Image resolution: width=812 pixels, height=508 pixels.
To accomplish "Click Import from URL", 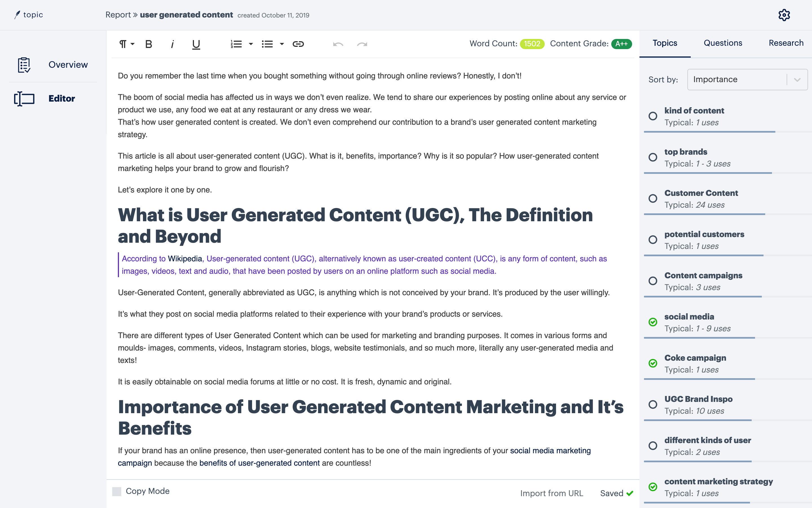I will click(x=551, y=493).
